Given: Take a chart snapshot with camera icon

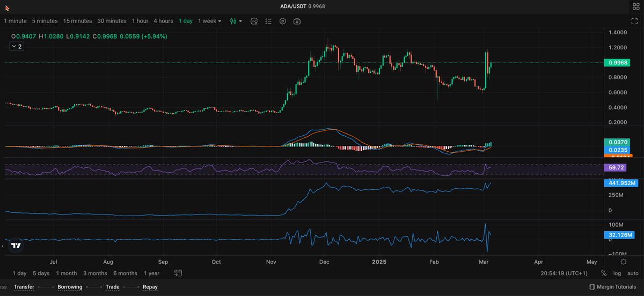Looking at the screenshot, I should click(x=297, y=21).
